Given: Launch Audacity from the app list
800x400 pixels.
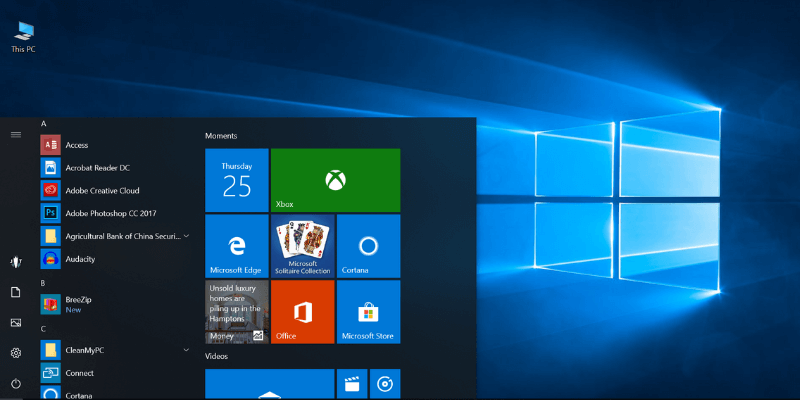Looking at the screenshot, I should point(80,259).
